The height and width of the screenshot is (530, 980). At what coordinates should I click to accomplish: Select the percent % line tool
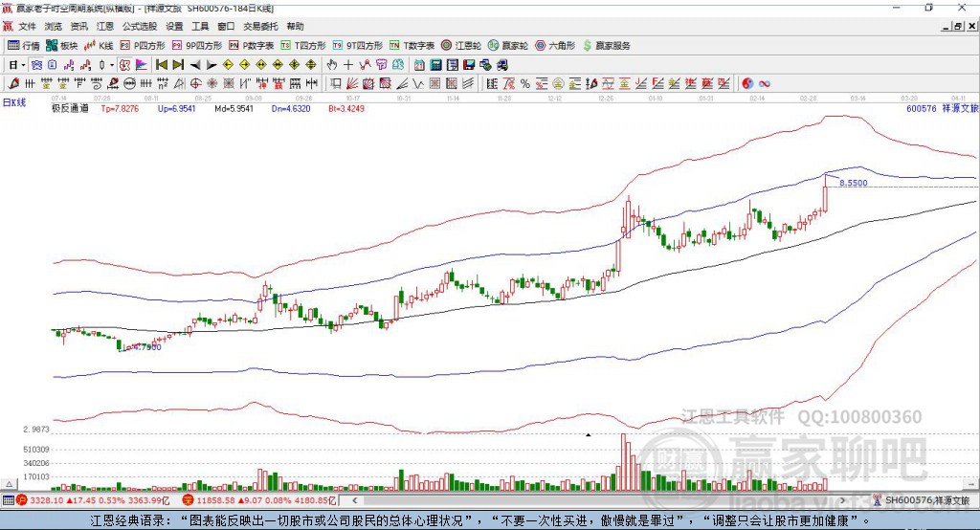525,83
